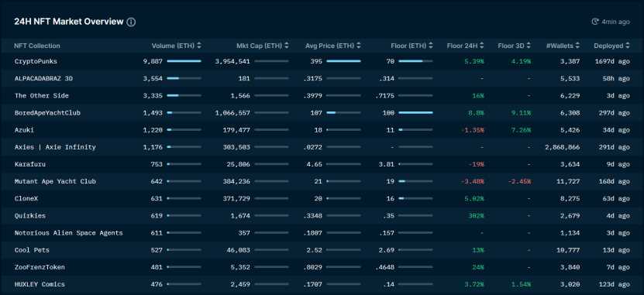644x295 pixels.
Task: Click the info icon beside Market Overview title
Action: (x=131, y=22)
